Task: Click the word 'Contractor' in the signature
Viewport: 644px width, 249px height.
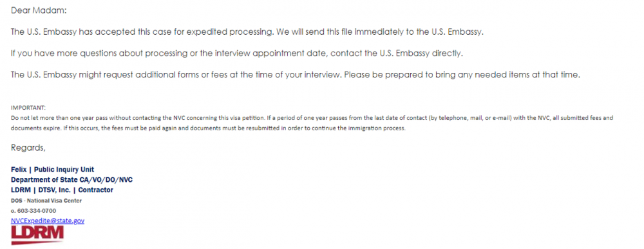Action: tap(96, 190)
